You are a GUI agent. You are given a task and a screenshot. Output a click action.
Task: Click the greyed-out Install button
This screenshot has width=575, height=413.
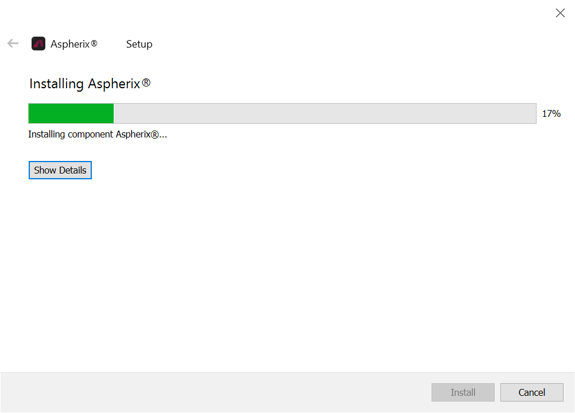tap(463, 392)
